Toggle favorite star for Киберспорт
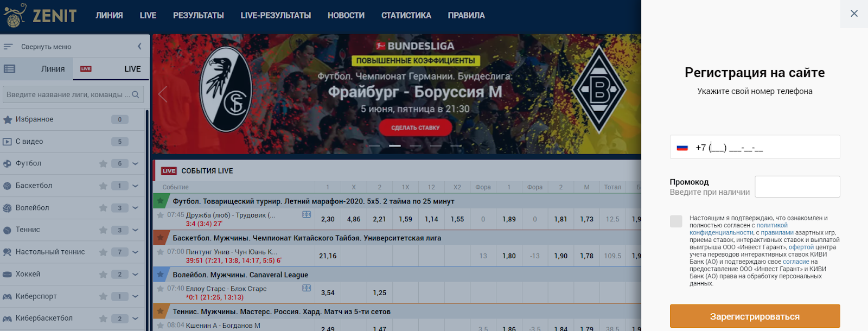The width and height of the screenshot is (868, 331). (103, 296)
